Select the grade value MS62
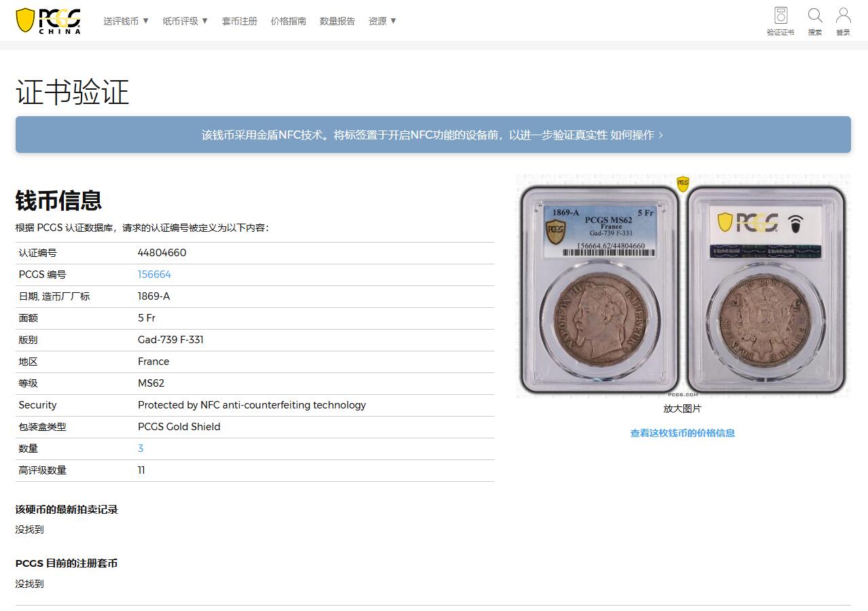This screenshot has height=611, width=868. pos(151,383)
